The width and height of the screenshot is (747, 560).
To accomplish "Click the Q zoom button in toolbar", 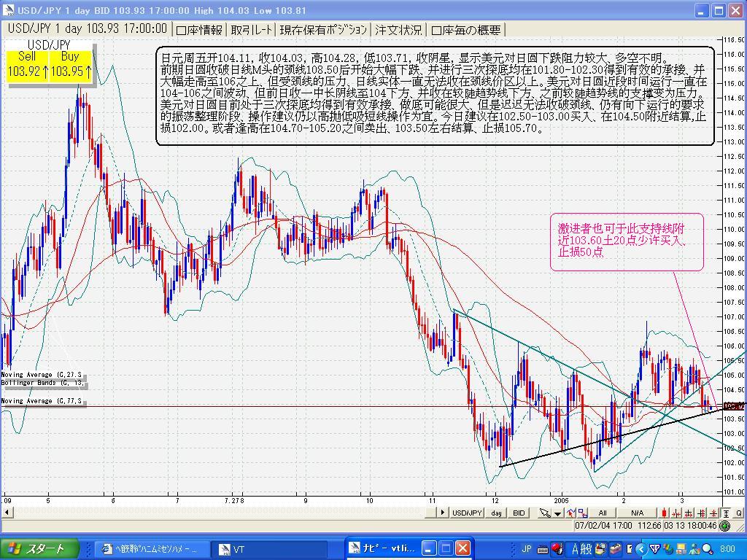I will pyautogui.click(x=738, y=513).
